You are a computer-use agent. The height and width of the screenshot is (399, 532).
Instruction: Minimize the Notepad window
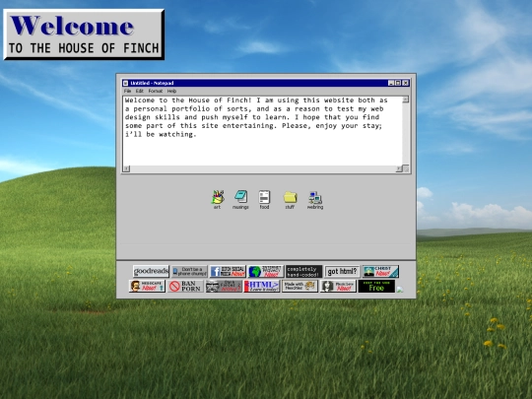pos(391,83)
